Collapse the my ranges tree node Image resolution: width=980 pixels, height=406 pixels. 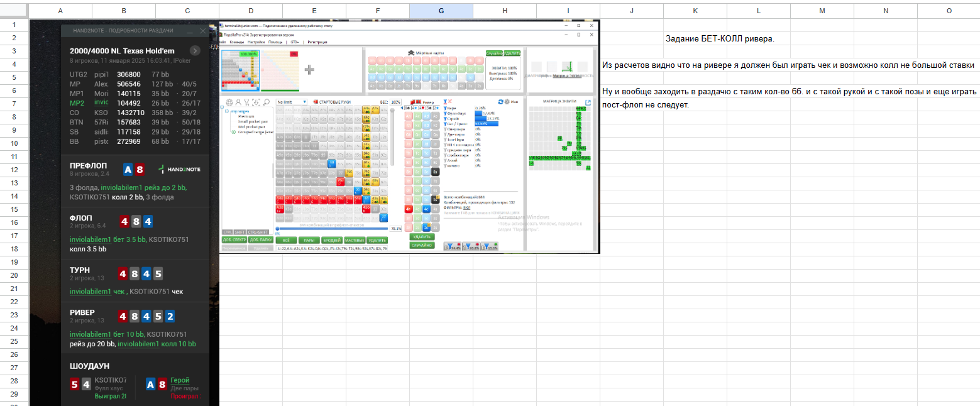(226, 111)
